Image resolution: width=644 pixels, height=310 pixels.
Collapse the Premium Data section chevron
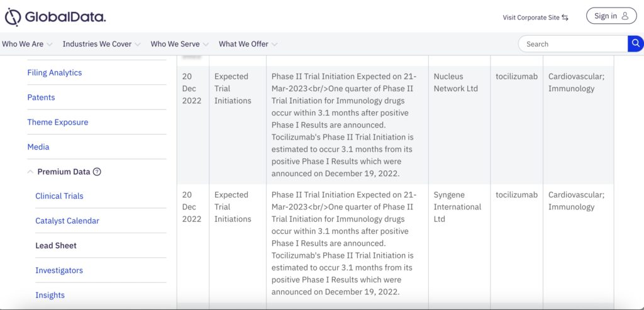point(30,172)
